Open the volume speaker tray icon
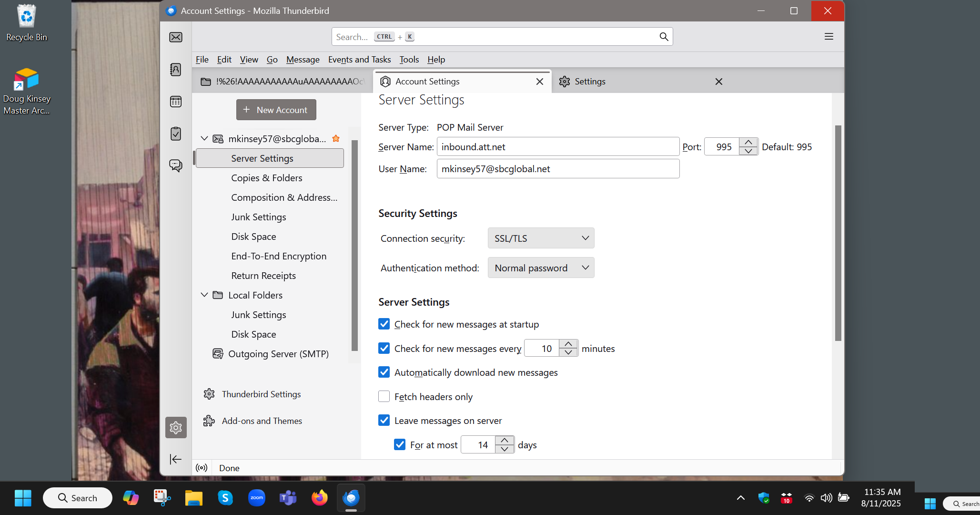Image resolution: width=980 pixels, height=515 pixels. click(826, 498)
